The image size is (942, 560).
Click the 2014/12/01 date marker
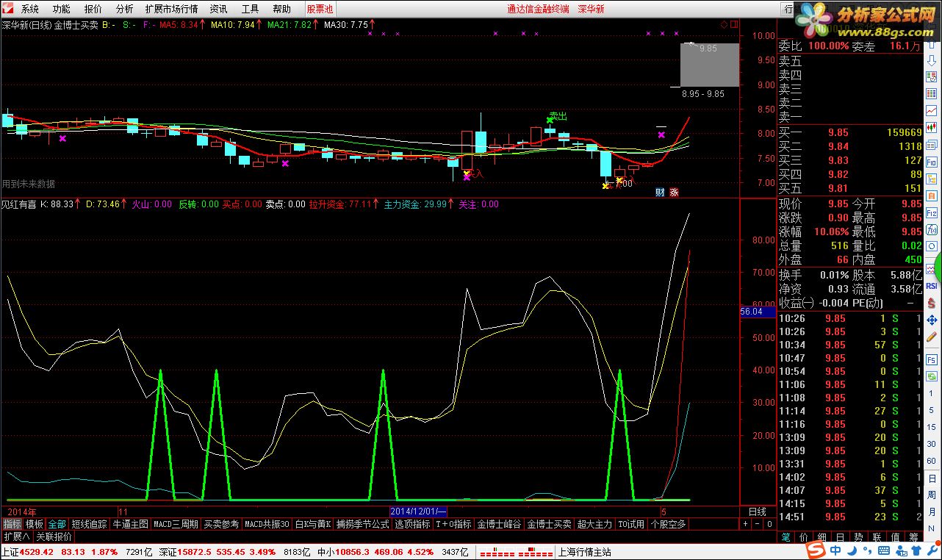[x=418, y=511]
